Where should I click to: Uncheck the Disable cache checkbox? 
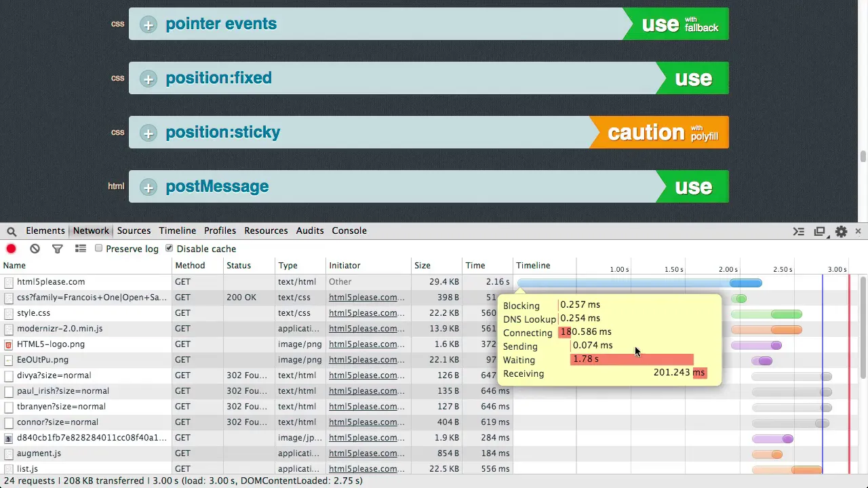(x=170, y=248)
